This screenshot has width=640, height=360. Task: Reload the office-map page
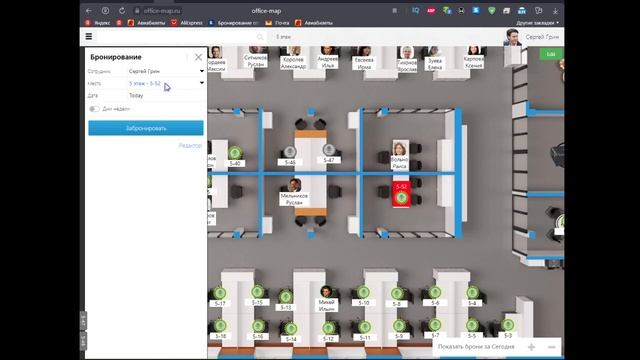(122, 11)
